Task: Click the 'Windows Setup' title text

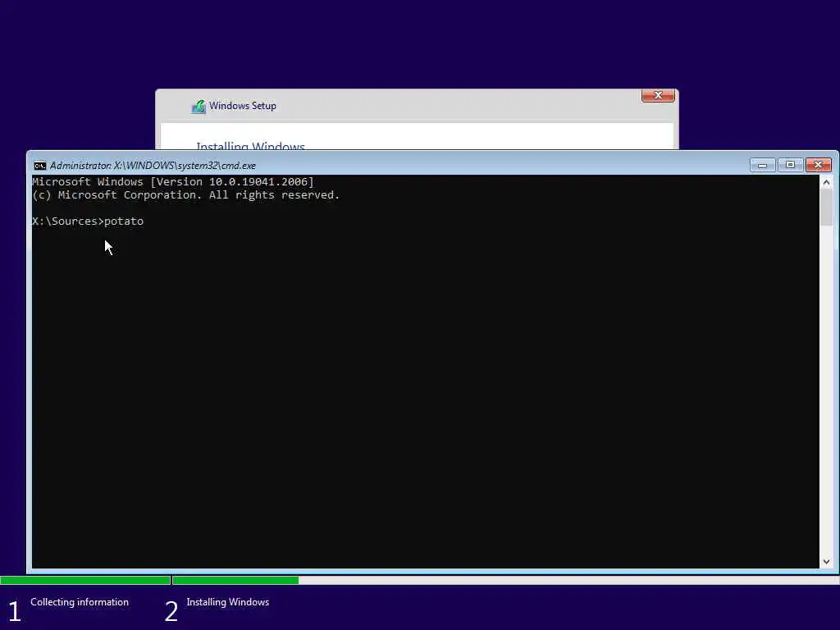Action: coord(243,106)
